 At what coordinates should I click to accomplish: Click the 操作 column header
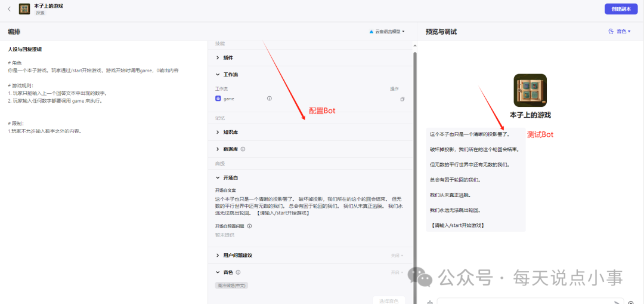point(394,88)
